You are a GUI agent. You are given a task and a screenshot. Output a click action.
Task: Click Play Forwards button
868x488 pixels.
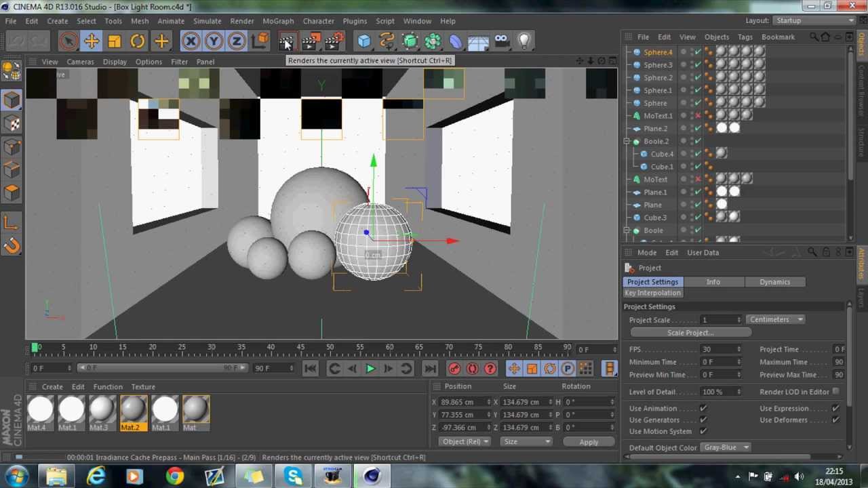tap(370, 369)
